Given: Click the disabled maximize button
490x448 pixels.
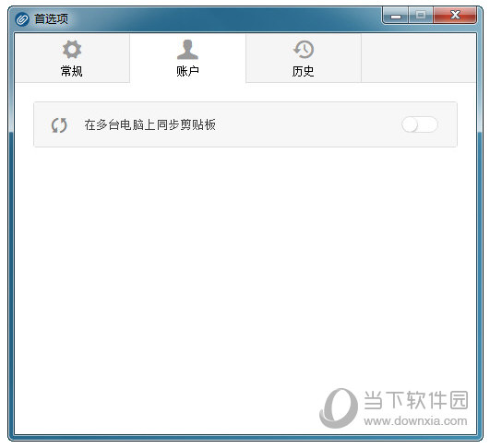Looking at the screenshot, I should click(x=421, y=15).
